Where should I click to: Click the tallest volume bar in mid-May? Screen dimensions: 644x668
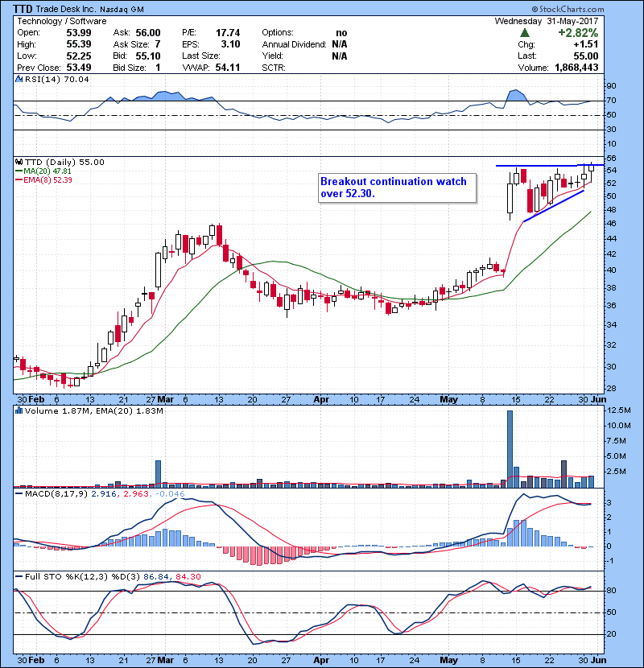(510, 448)
